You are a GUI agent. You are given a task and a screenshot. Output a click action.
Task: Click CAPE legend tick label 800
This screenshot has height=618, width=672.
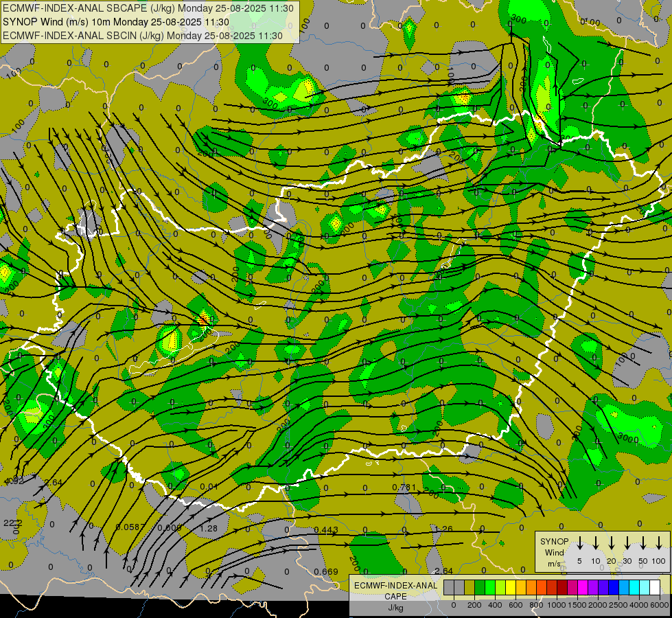(536, 605)
